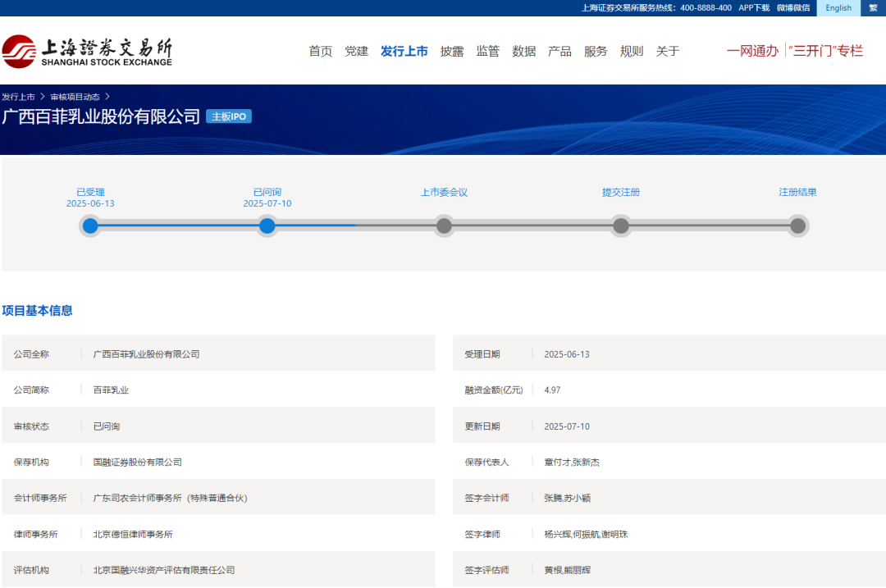Click the 公司全称 field label

pyautogui.click(x=32, y=354)
